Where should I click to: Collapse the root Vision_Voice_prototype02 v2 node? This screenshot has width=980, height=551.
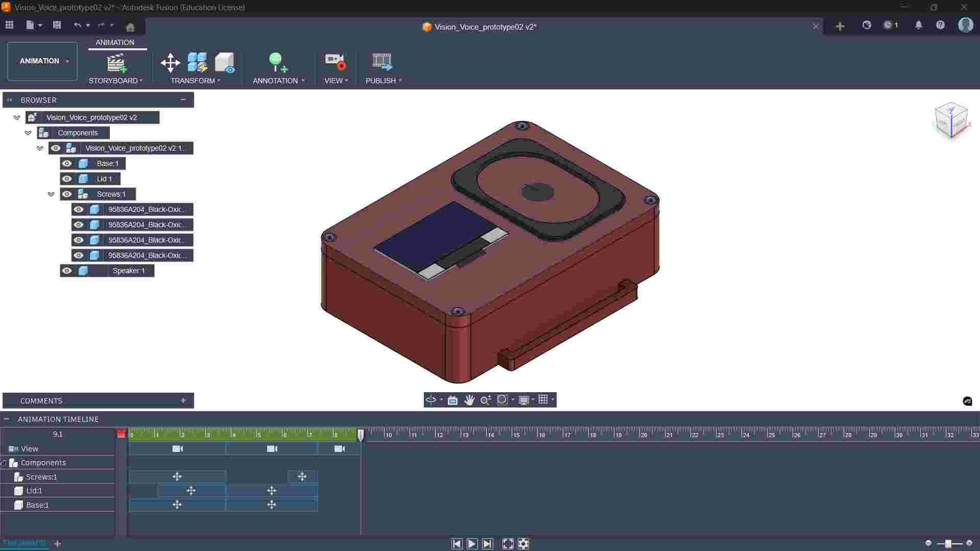point(17,117)
